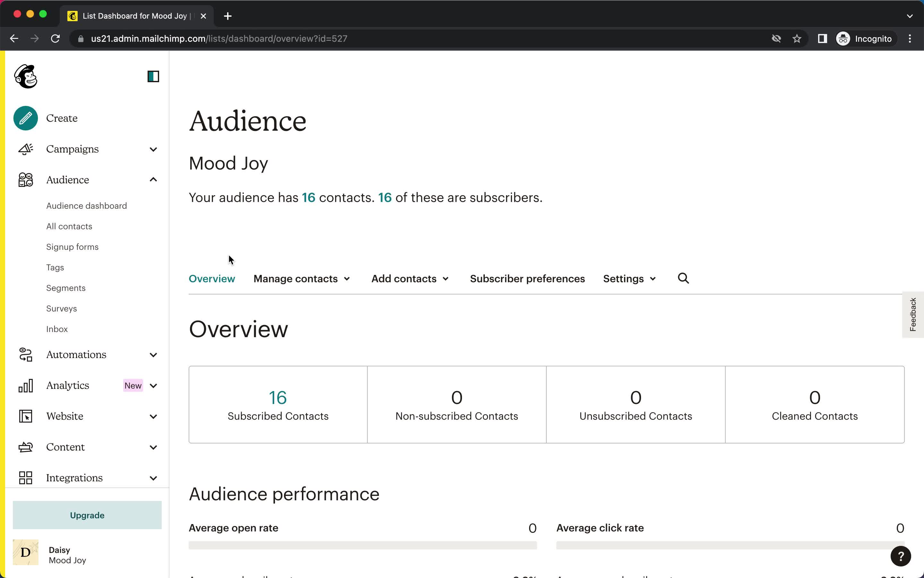This screenshot has width=924, height=578.
Task: Open Audience dashboard in sidebar
Action: pyautogui.click(x=87, y=206)
